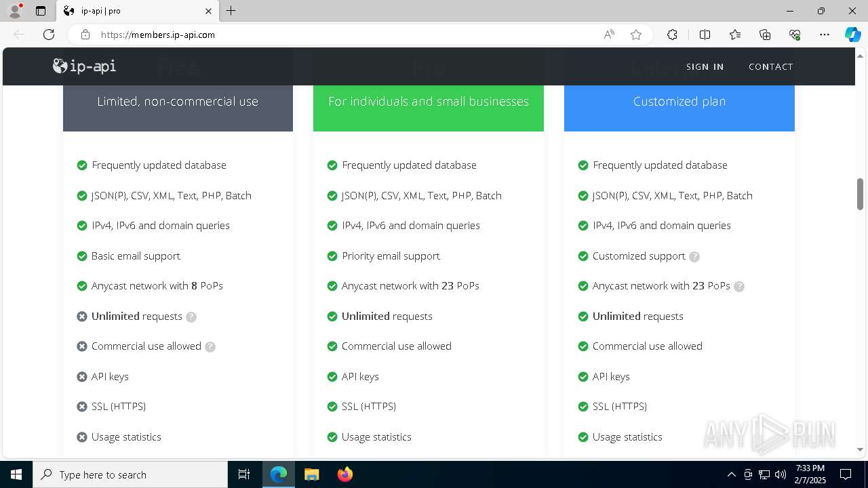The width and height of the screenshot is (868, 488).
Task: Click the 'Customized plan' blue header
Action: (679, 101)
